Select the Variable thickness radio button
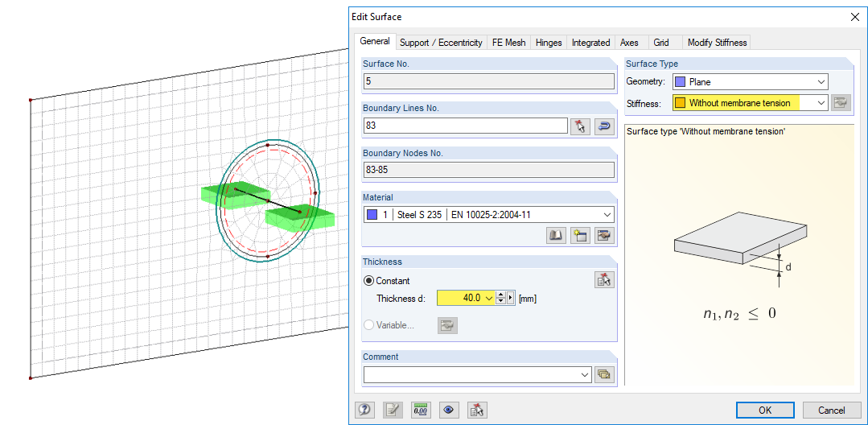Viewport: 868px width, 425px height. 368,325
